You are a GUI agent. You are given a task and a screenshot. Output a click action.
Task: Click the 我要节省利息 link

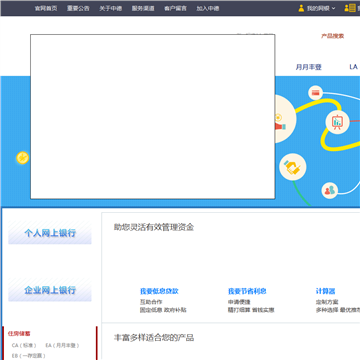click(x=247, y=291)
